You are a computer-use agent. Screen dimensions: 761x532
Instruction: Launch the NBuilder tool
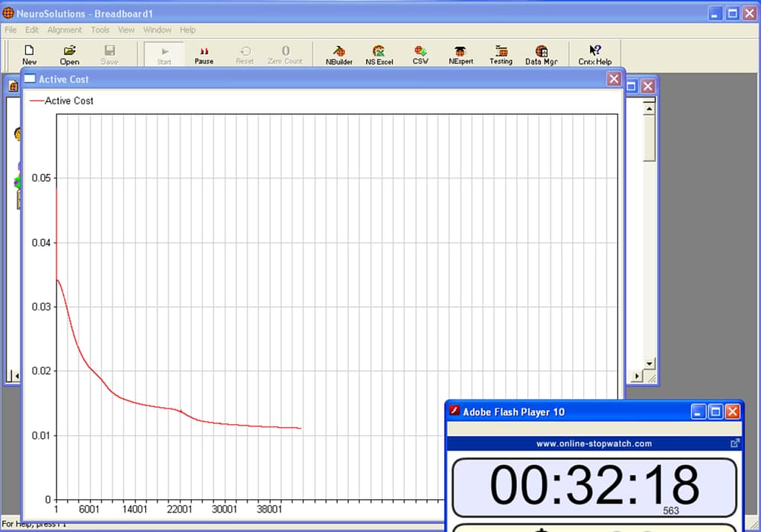pos(338,54)
